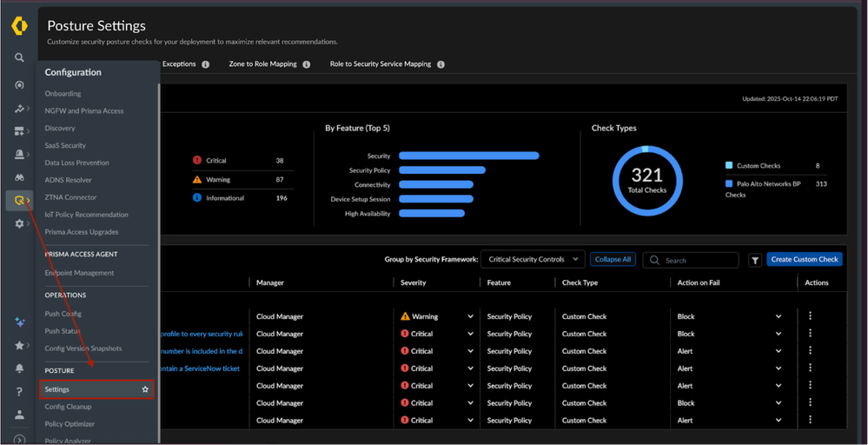The height and width of the screenshot is (445, 868).
Task: Open Config Cleanup in Posture section
Action: (x=68, y=407)
